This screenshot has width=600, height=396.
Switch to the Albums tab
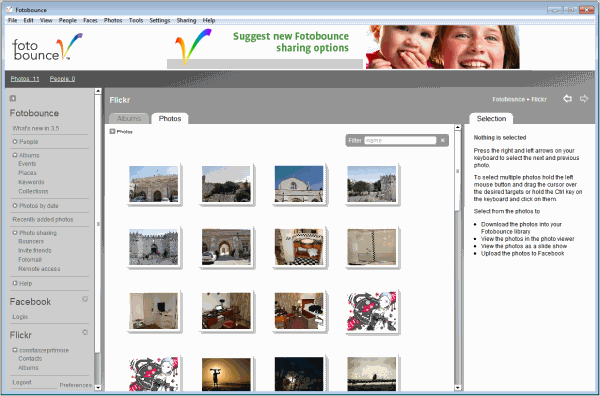click(129, 119)
